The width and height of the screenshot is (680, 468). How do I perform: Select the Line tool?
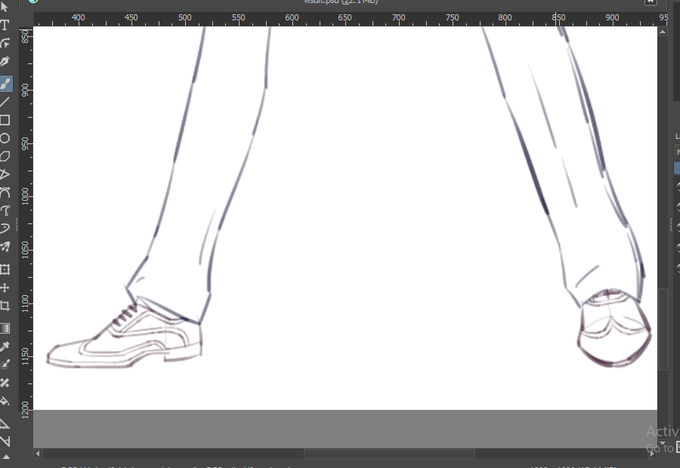[5, 102]
